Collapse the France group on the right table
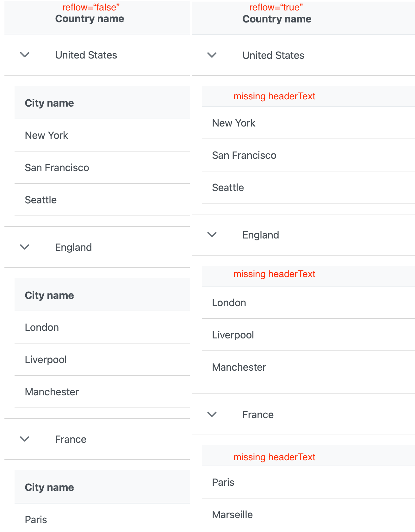The width and height of the screenshot is (415, 532). tap(212, 415)
